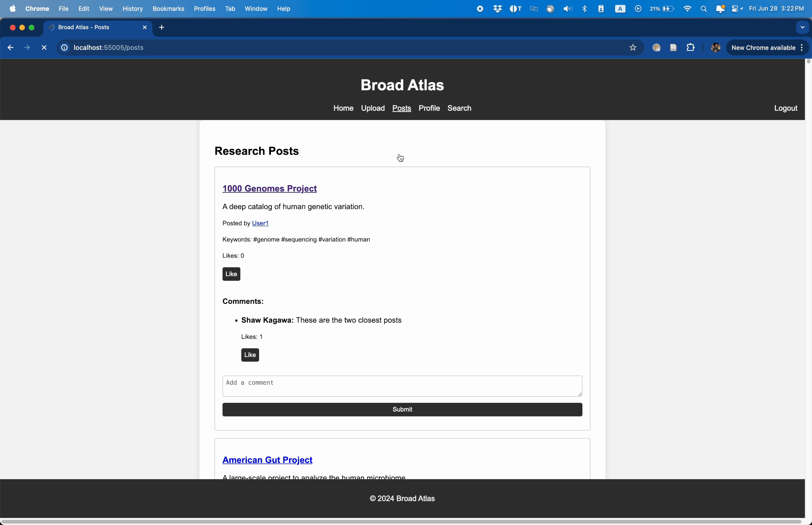This screenshot has width=812, height=525.
Task: Open Dropbox menu bar icon
Action: click(x=498, y=9)
